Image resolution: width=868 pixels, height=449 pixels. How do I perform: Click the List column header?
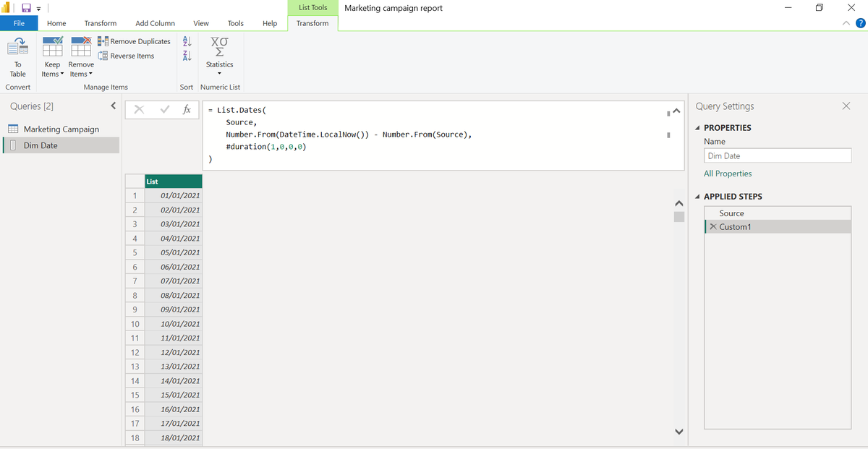pyautogui.click(x=173, y=181)
